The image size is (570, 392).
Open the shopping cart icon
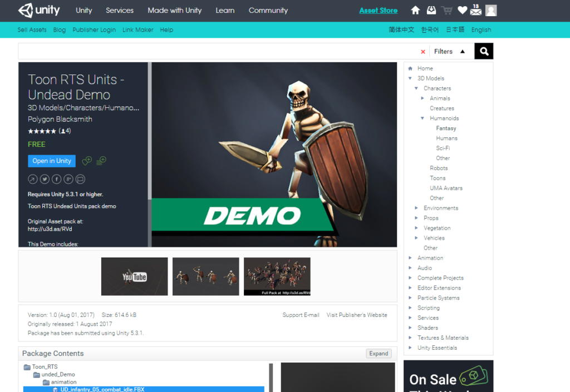pyautogui.click(x=447, y=11)
